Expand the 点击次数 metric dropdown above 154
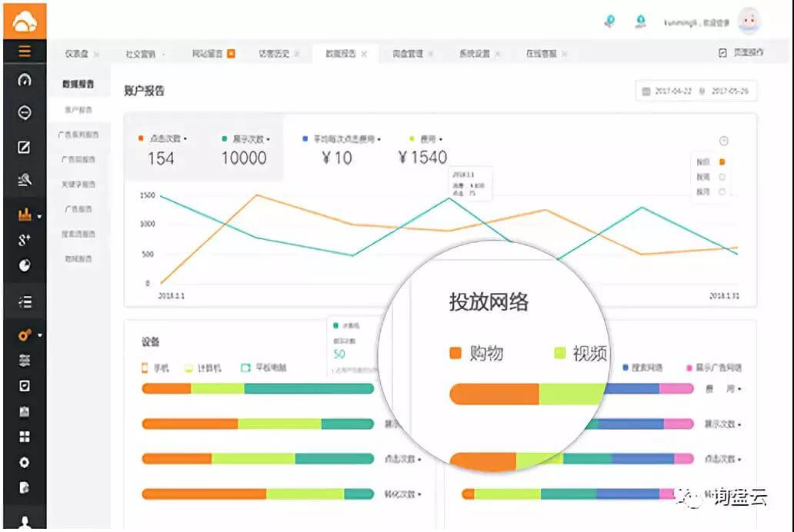Image resolution: width=794 pixels, height=532 pixels. pos(186,138)
